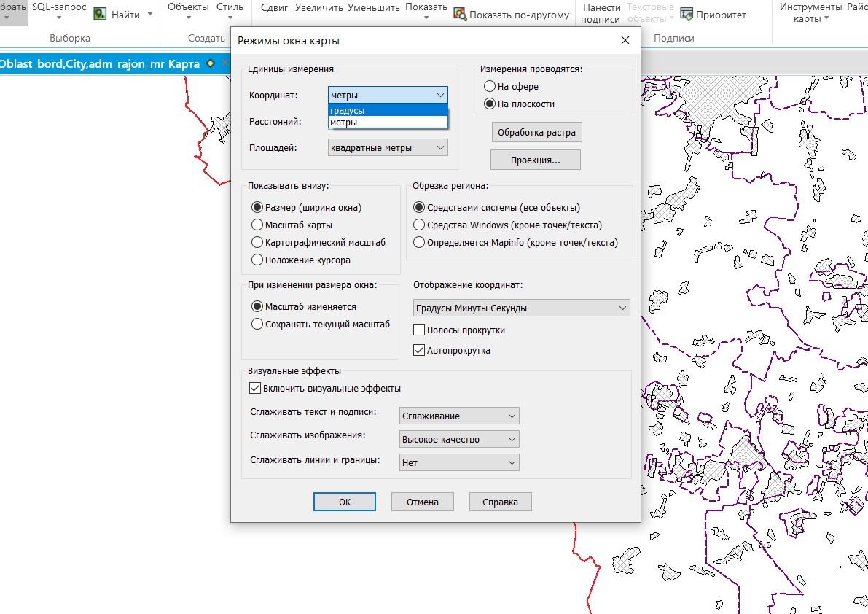Select Положение курсора option
The height and width of the screenshot is (614, 868).
[x=257, y=260]
